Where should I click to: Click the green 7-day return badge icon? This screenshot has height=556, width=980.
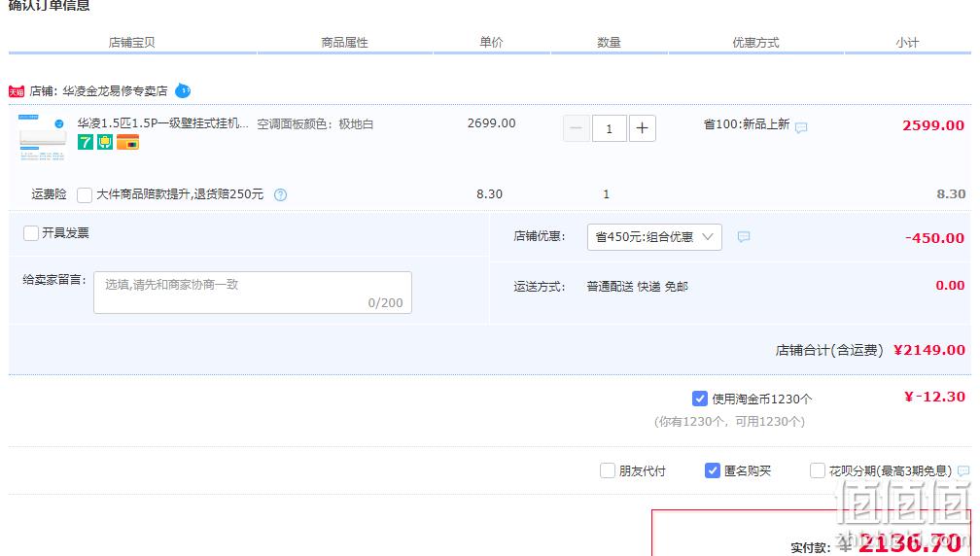(85, 142)
